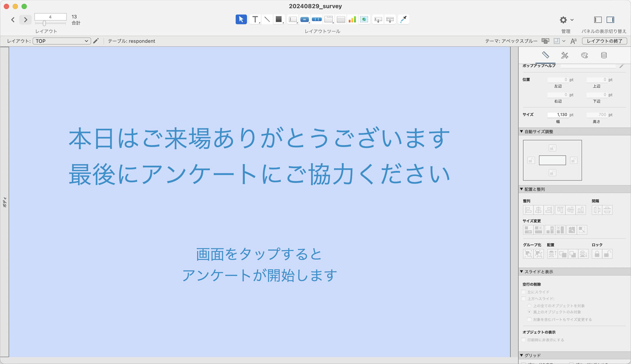Open the layout dropdown showing TOP
This screenshot has width=631, height=364.
coord(62,41)
